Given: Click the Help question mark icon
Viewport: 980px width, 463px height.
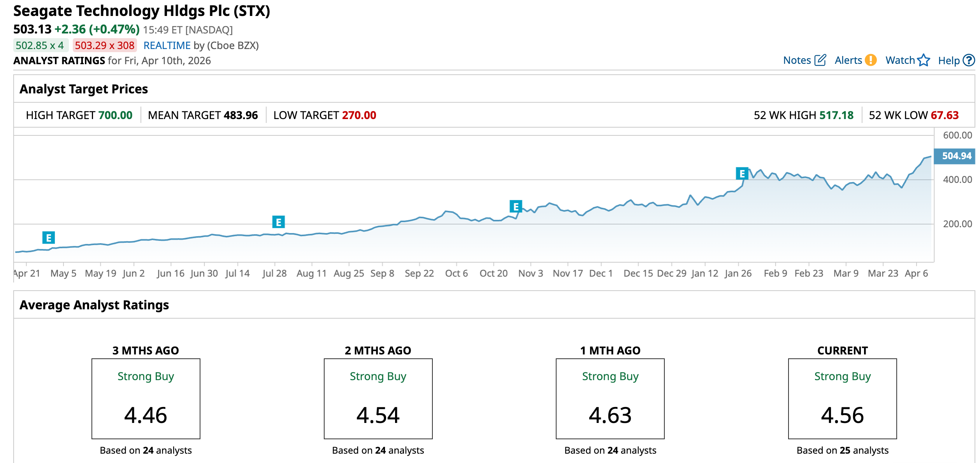Looking at the screenshot, I should (969, 60).
